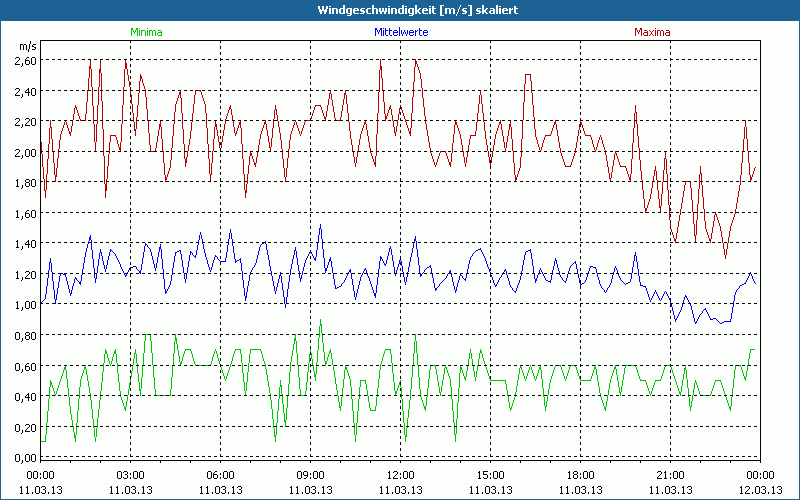The height and width of the screenshot is (500, 800).
Task: Click the 2,00 y-axis value label
Action: click(x=26, y=152)
